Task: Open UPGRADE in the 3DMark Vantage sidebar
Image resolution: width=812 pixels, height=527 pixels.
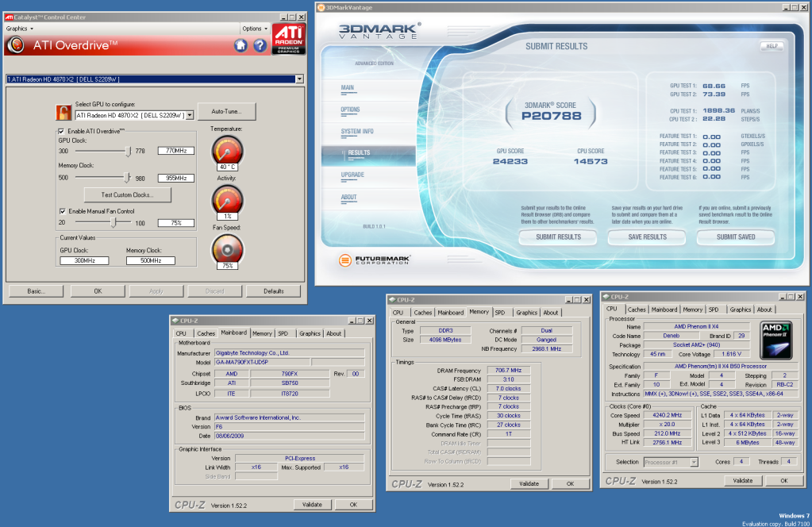Action: point(352,175)
